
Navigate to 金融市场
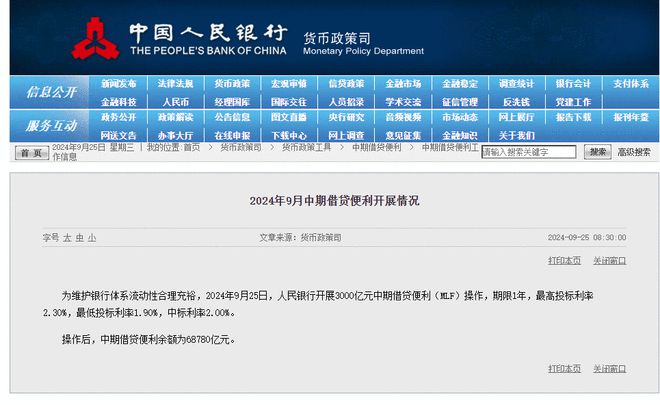tap(403, 84)
